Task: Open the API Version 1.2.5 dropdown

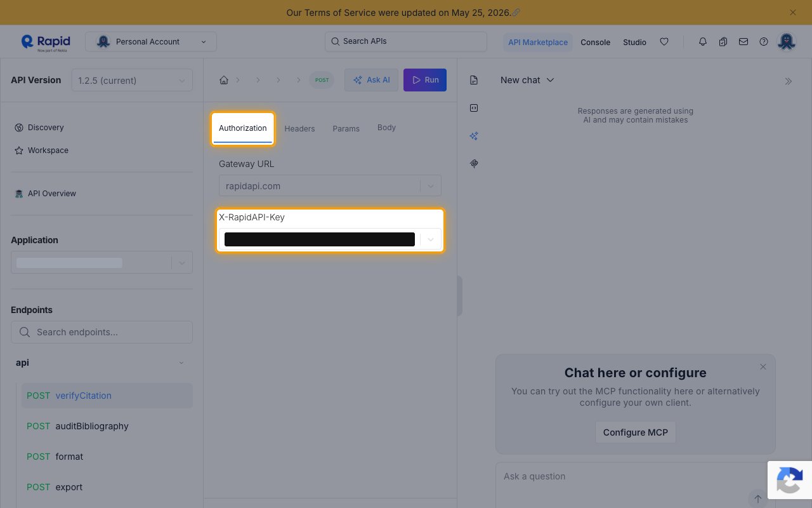Action: (x=132, y=81)
